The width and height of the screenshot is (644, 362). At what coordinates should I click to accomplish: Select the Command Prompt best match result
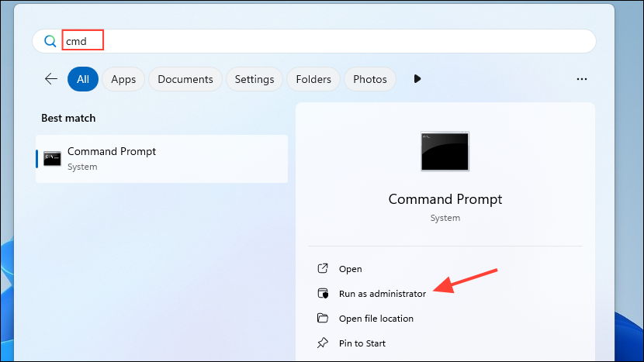[x=162, y=159]
